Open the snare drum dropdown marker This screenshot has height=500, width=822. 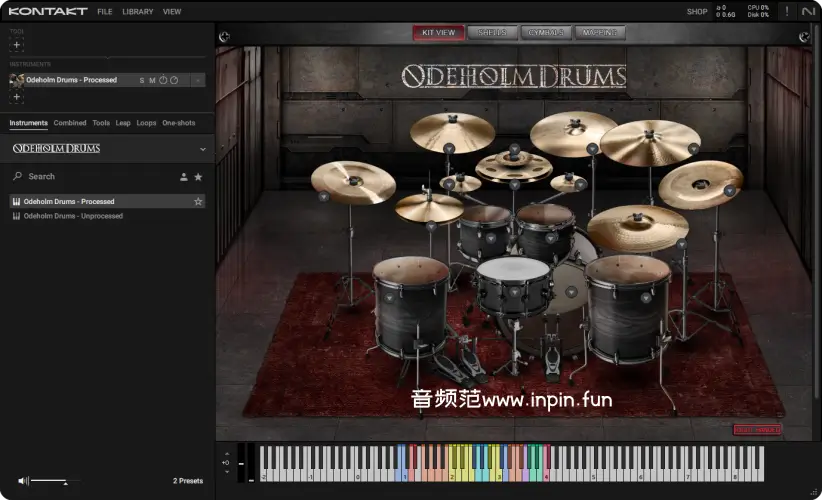click(x=514, y=292)
